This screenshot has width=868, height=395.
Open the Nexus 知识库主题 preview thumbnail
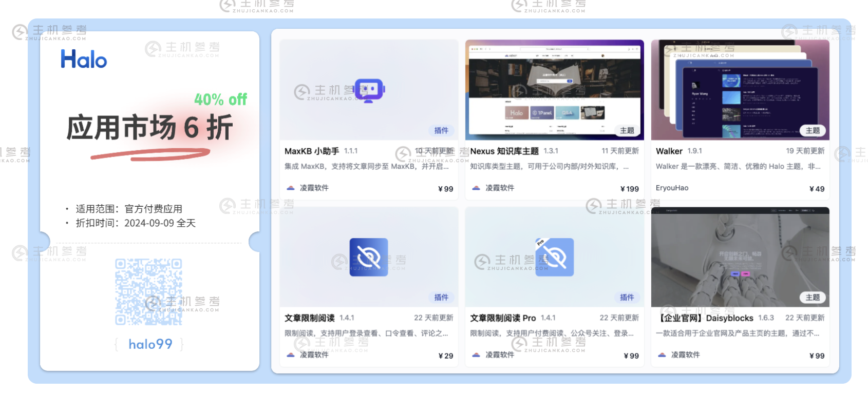click(x=554, y=90)
